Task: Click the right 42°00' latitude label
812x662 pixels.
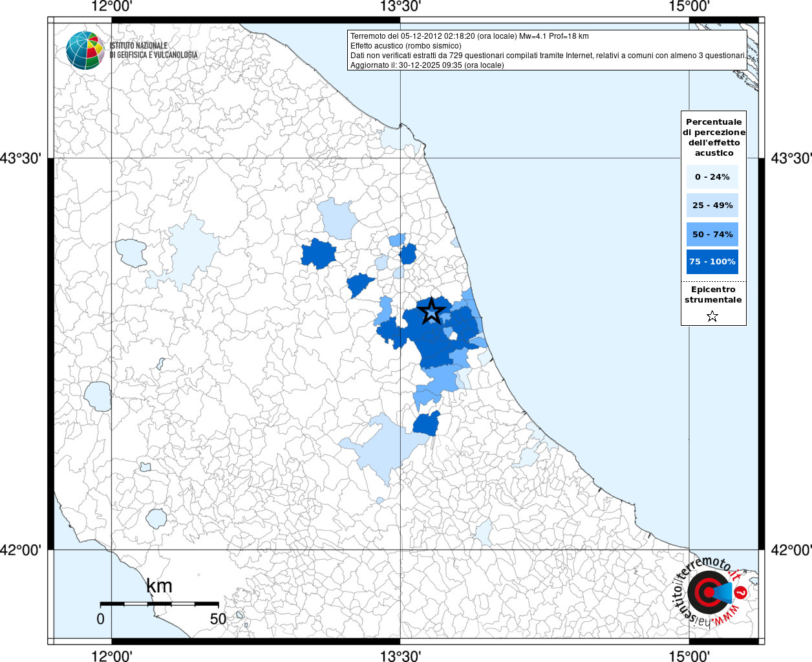Action: 791,550
